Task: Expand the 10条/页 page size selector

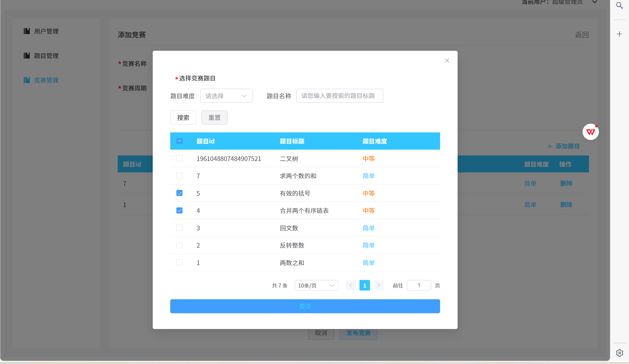Action: [x=316, y=286]
